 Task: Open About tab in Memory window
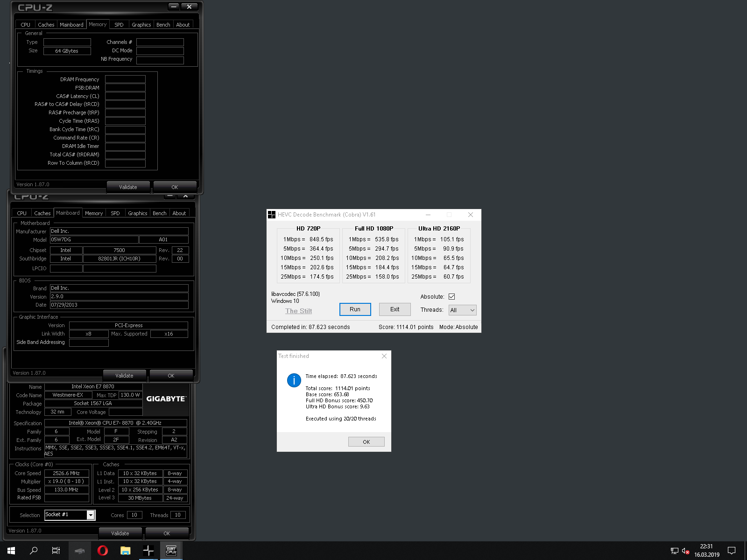[x=183, y=25]
